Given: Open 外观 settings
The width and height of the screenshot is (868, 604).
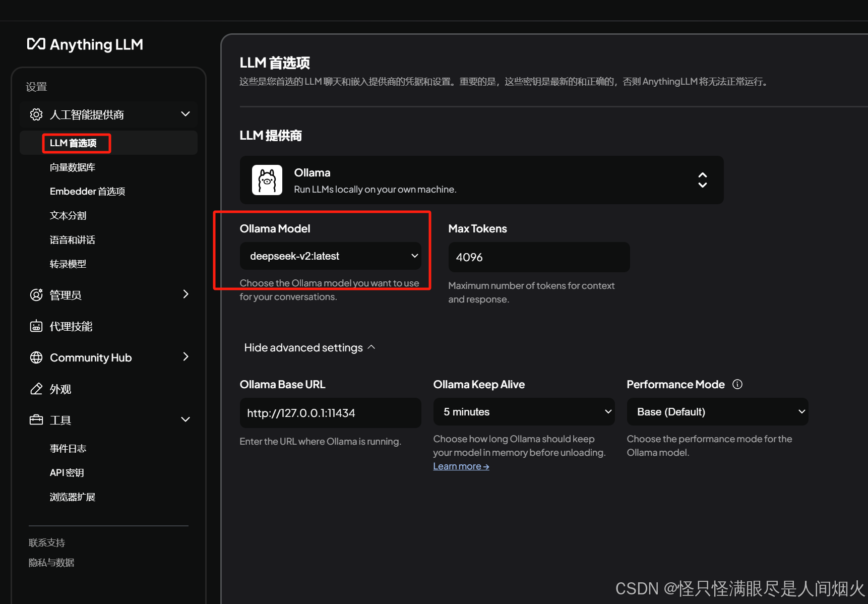Looking at the screenshot, I should pos(60,389).
